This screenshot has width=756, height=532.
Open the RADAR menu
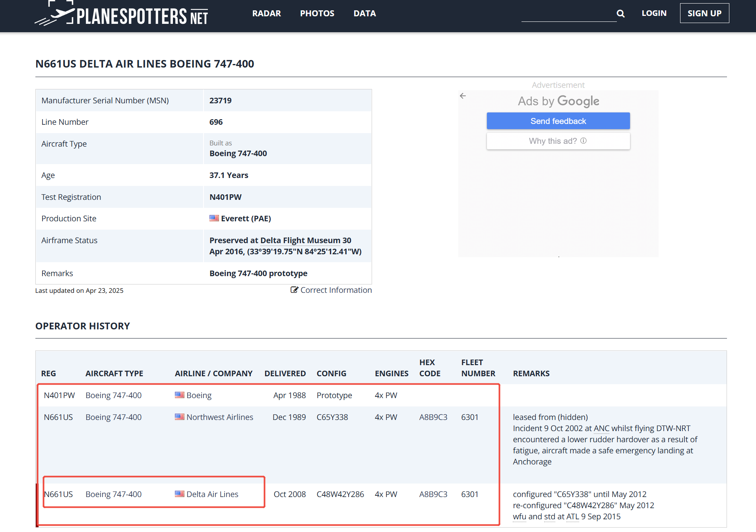pos(266,13)
